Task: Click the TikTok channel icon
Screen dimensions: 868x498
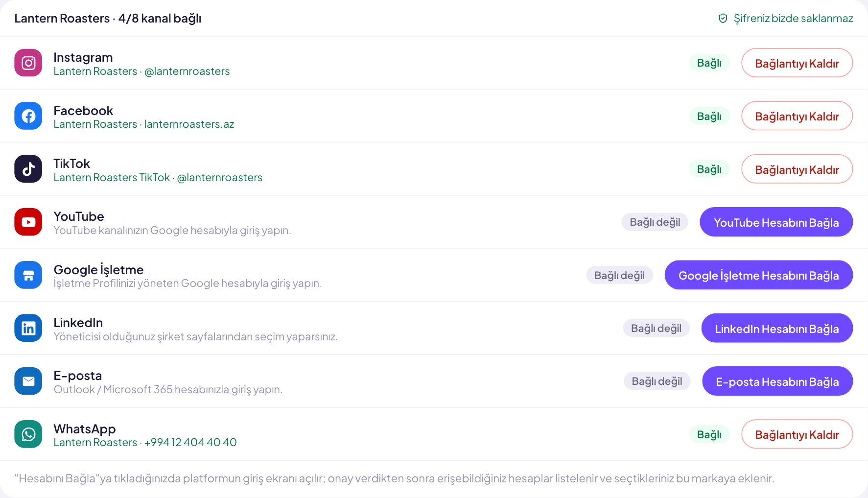Action: 28,169
